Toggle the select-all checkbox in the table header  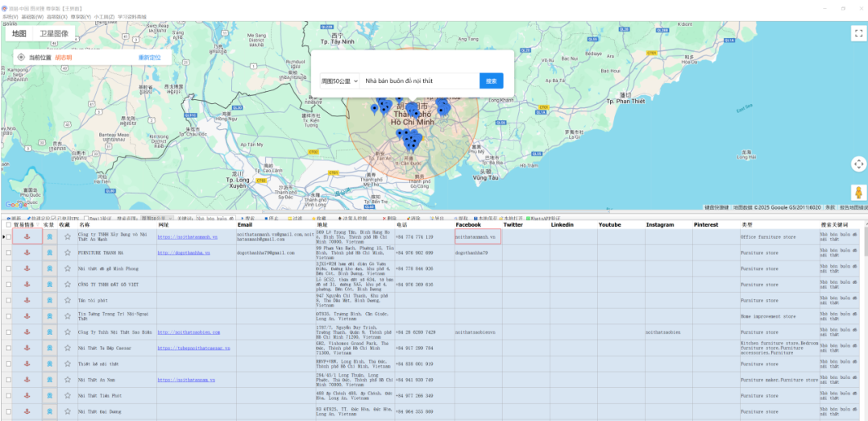(9, 225)
